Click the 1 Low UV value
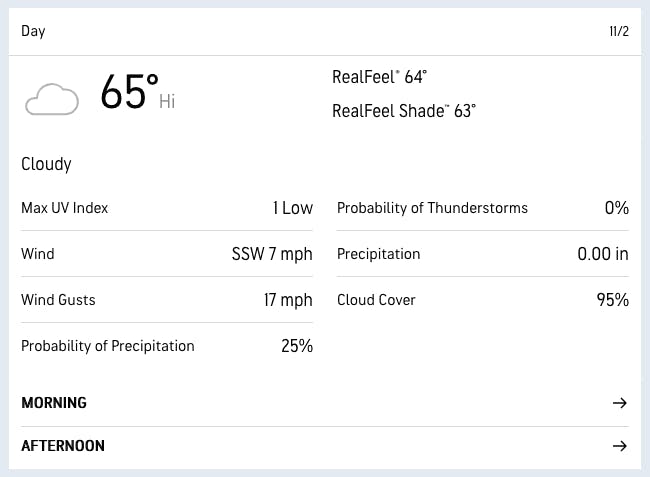 click(293, 208)
